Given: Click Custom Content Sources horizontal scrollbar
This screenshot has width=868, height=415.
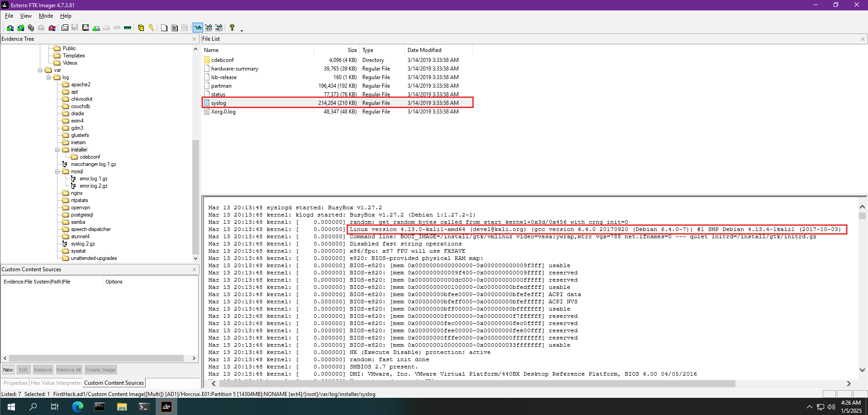Looking at the screenshot, I should click(x=96, y=358).
